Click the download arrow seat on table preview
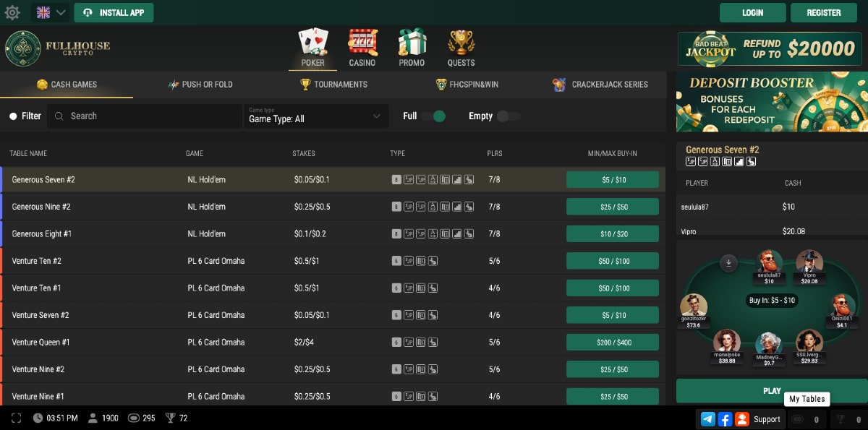Screen dimensions: 868x430 [729, 262]
